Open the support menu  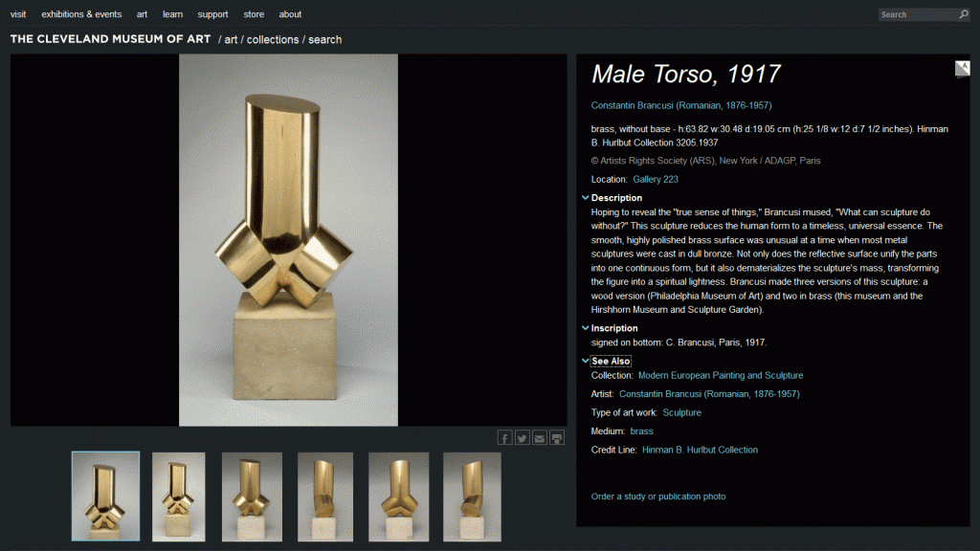[212, 14]
